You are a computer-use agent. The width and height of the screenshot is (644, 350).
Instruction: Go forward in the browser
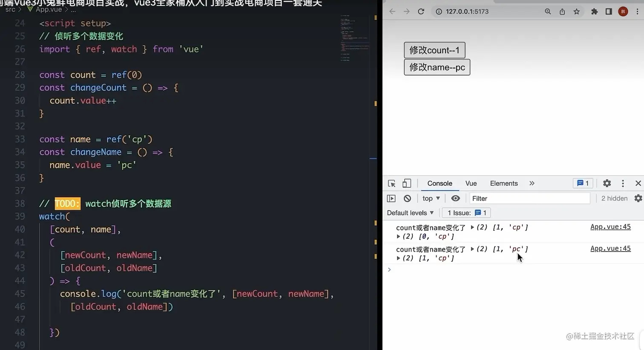click(407, 11)
